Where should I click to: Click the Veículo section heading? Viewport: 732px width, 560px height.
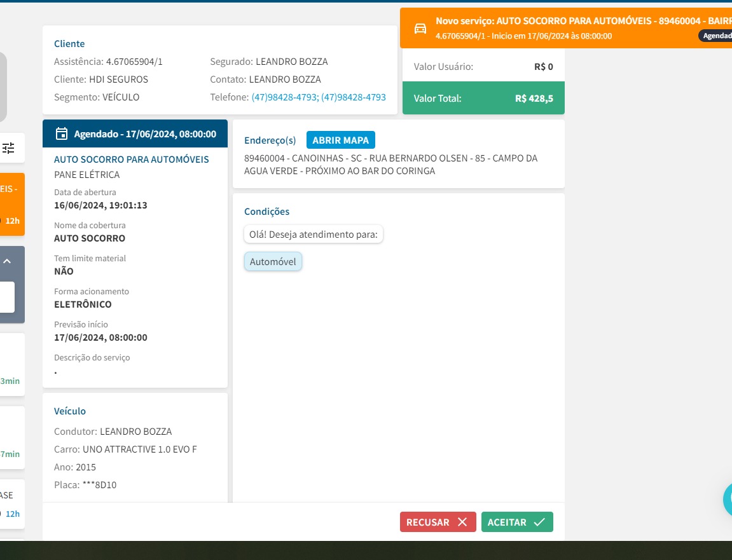[70, 411]
